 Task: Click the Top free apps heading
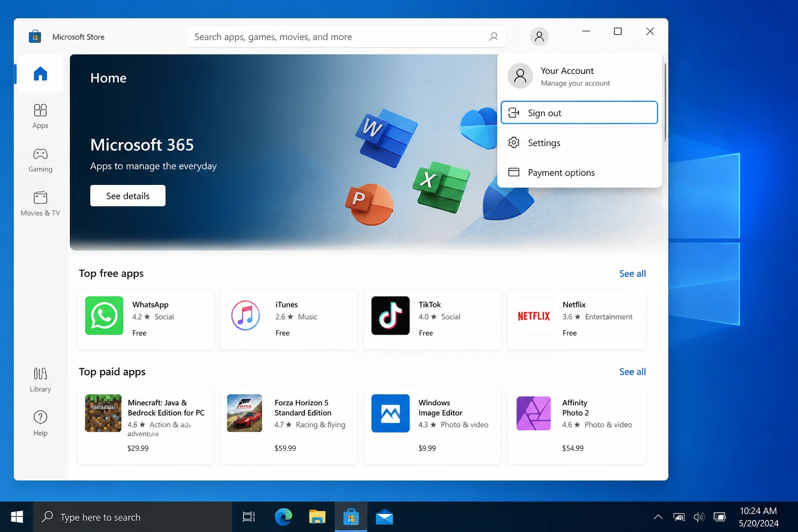[111, 273]
